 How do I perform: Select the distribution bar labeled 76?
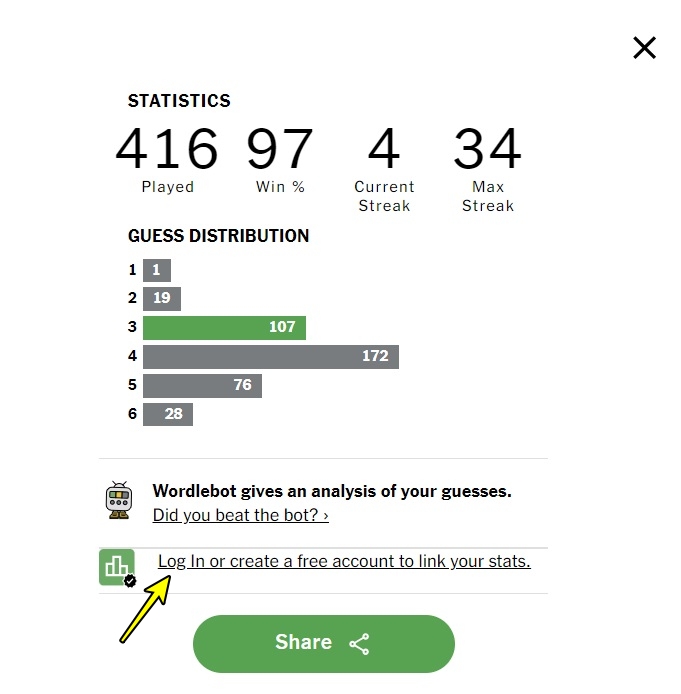tap(202, 385)
